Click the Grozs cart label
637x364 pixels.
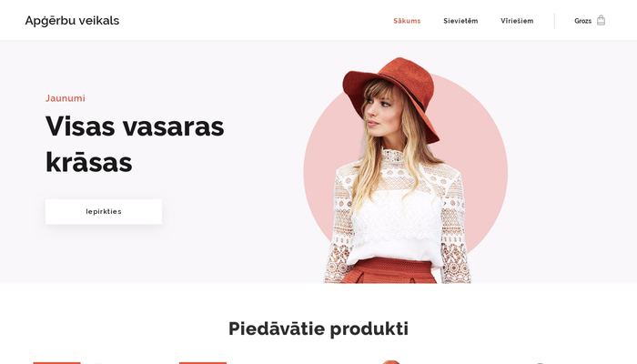582,21
